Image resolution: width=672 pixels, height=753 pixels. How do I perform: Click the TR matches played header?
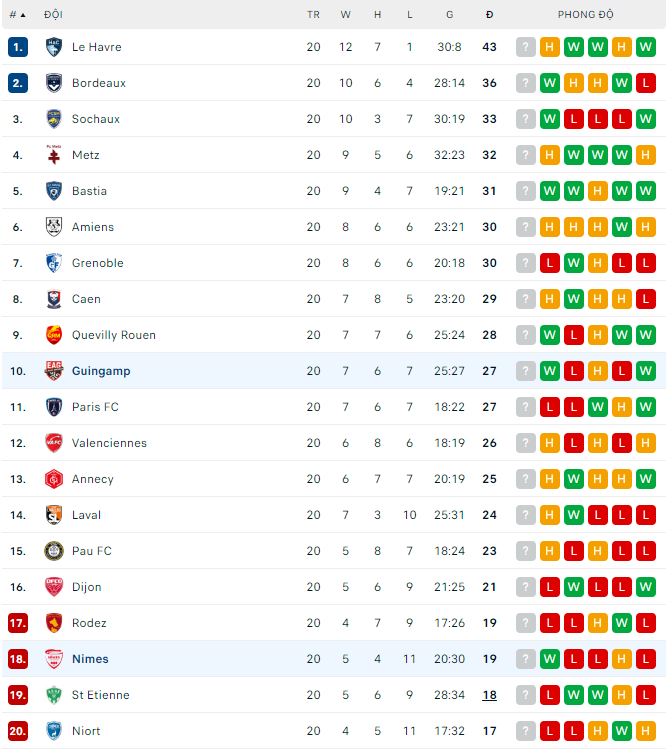pyautogui.click(x=313, y=15)
